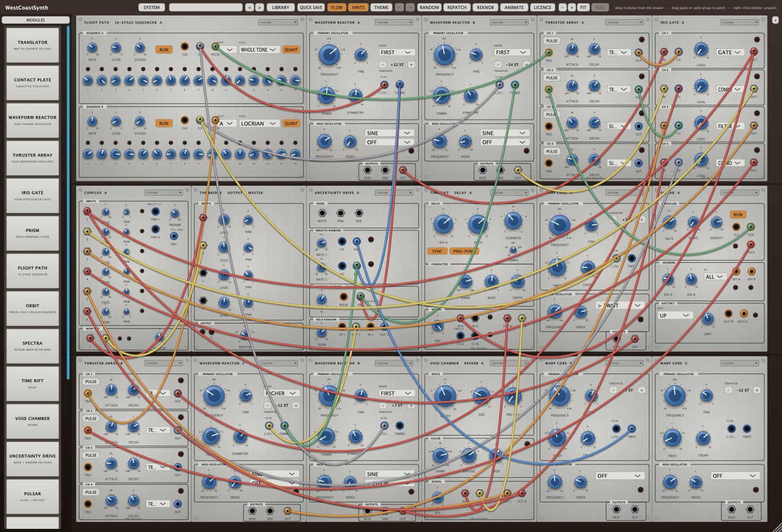Open the ORDER dropdown on Waveform Reactor A
The width and height of the screenshot is (782, 532).
397,52
